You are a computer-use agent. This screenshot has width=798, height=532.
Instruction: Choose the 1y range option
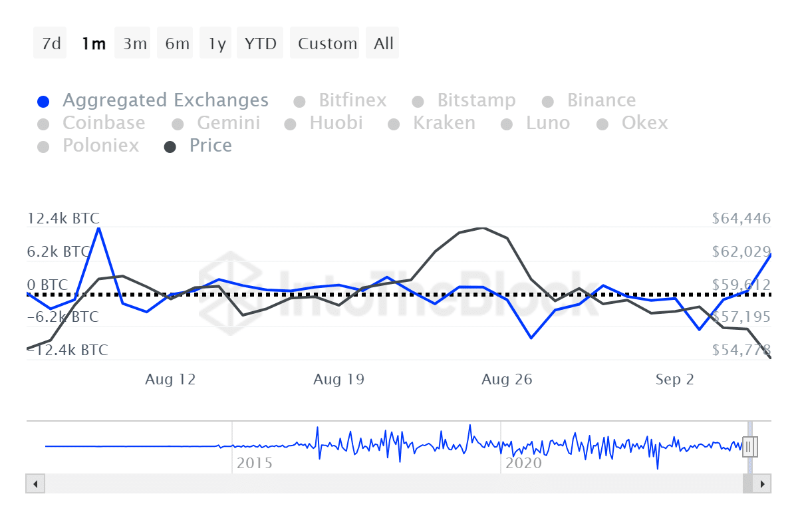pos(217,44)
